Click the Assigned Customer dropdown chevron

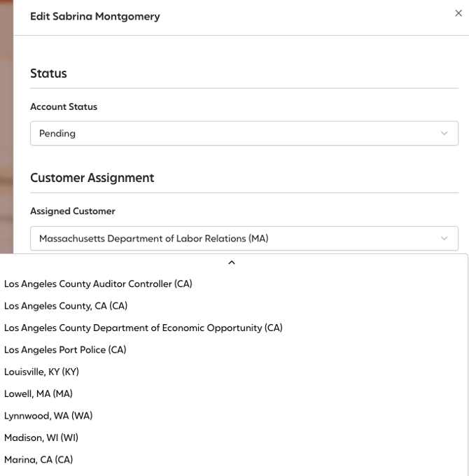[x=444, y=238]
